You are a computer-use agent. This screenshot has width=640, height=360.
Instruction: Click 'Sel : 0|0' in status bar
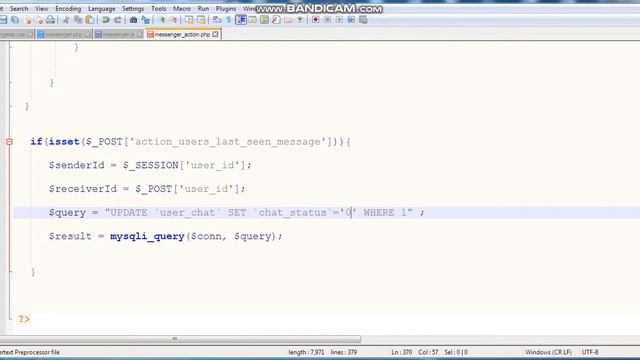click(456, 352)
